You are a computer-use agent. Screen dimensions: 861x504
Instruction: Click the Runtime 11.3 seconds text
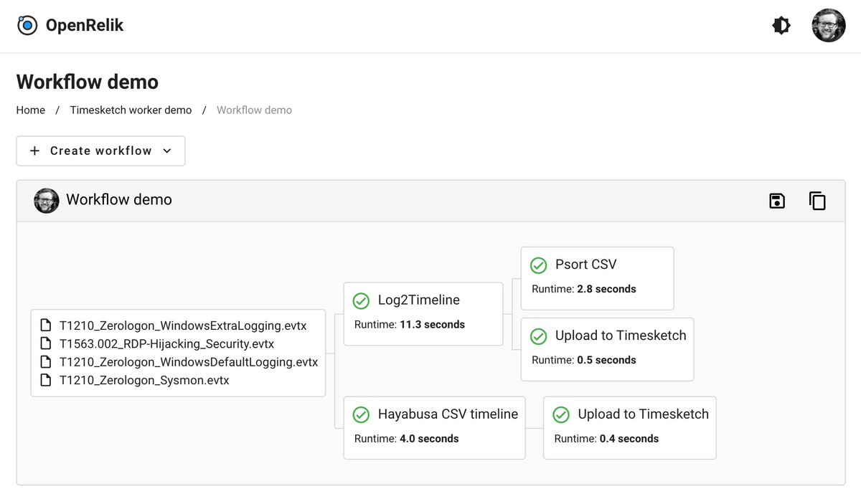click(x=410, y=325)
